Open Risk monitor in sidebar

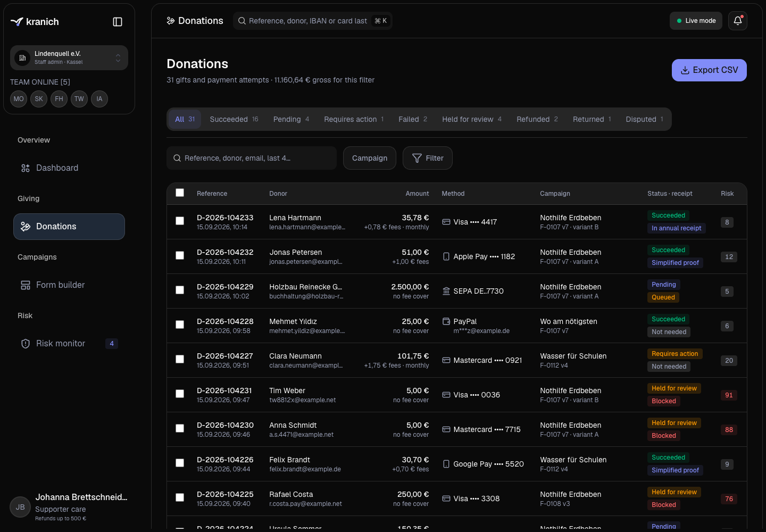pyautogui.click(x=69, y=344)
